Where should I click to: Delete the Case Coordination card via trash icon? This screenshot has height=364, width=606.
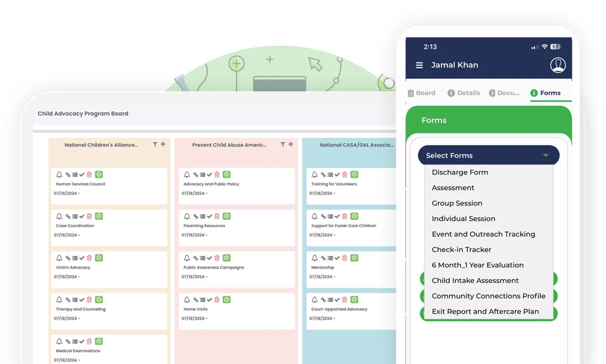[89, 217]
